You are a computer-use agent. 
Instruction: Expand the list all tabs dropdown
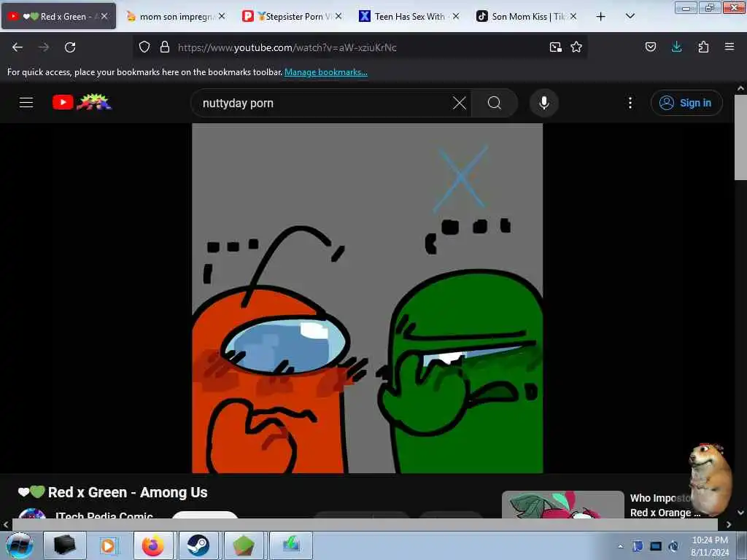pyautogui.click(x=630, y=16)
